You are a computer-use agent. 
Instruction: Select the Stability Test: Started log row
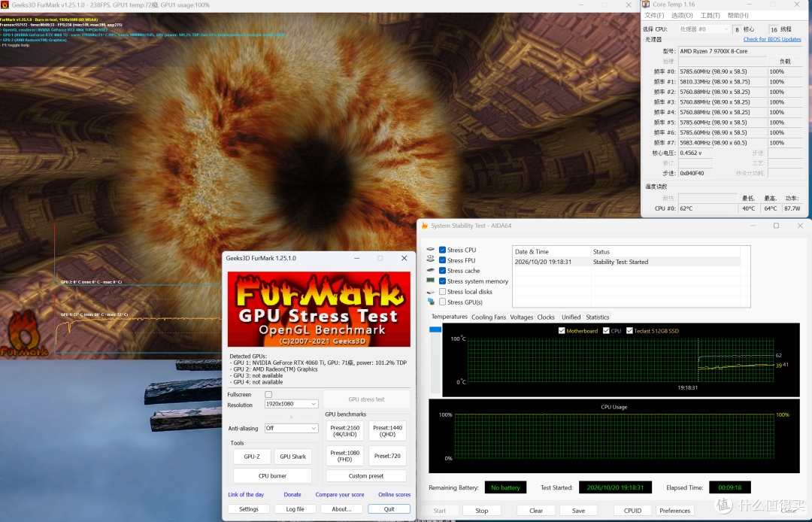click(626, 262)
